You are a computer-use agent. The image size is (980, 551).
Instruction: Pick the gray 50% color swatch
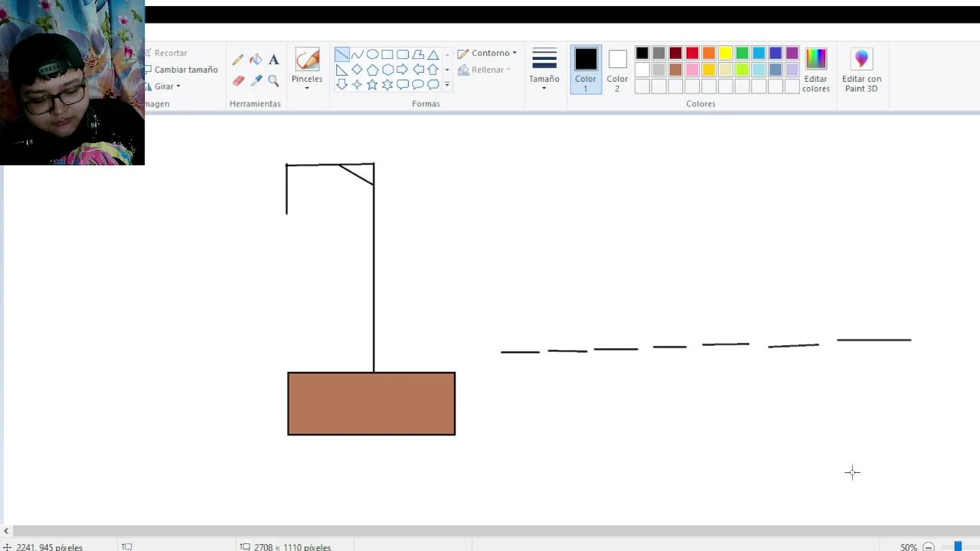pyautogui.click(x=658, y=53)
